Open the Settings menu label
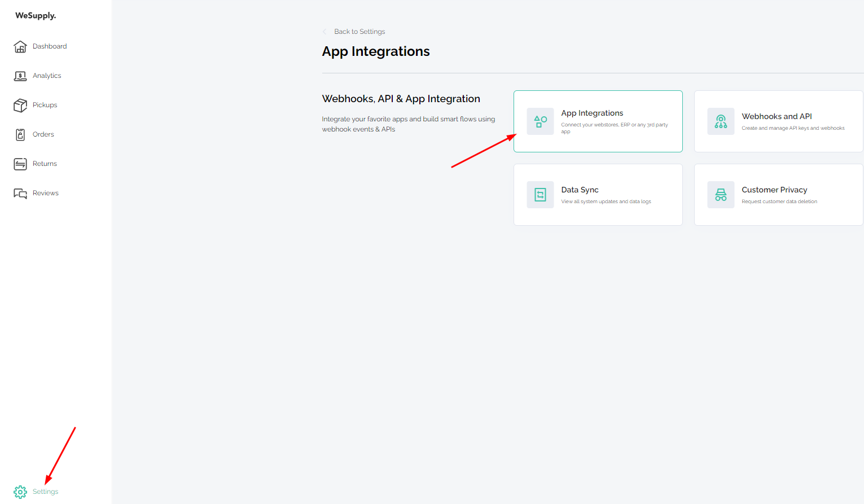 (x=46, y=492)
